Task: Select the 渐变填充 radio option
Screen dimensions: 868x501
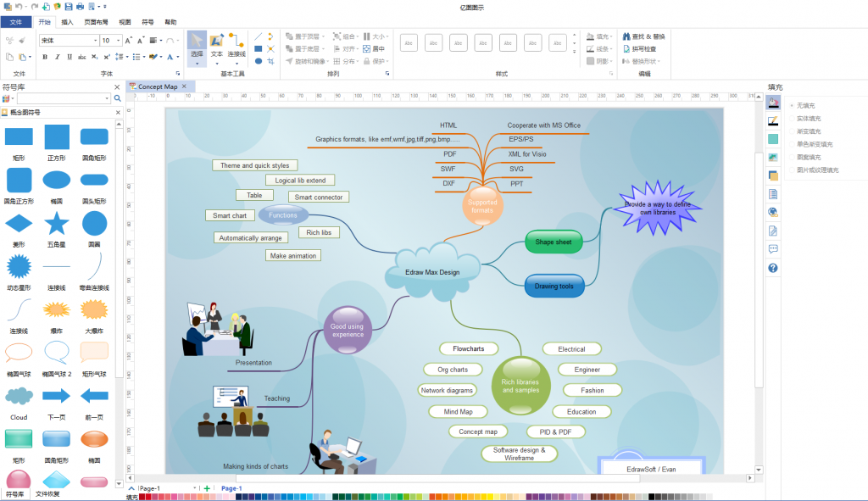Action: (792, 131)
